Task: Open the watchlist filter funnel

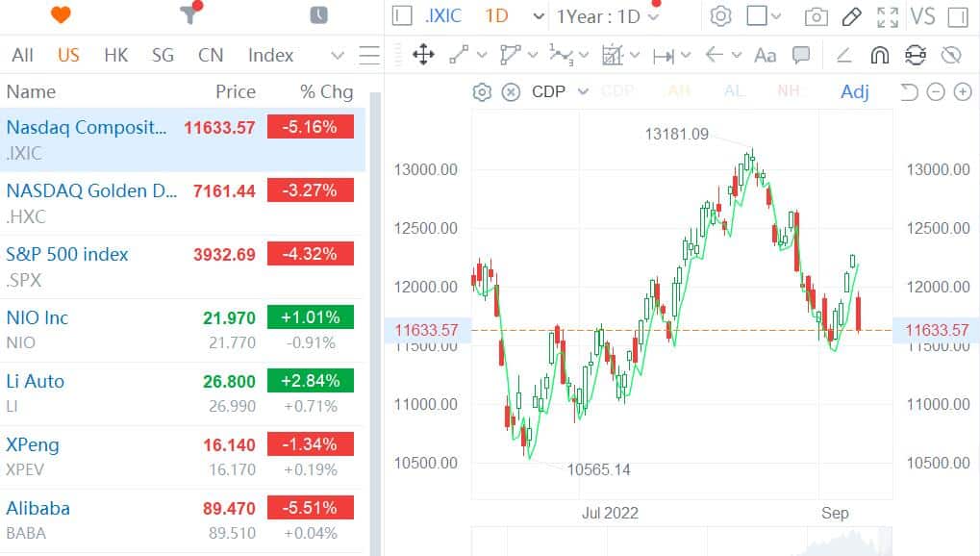Action: [188, 14]
